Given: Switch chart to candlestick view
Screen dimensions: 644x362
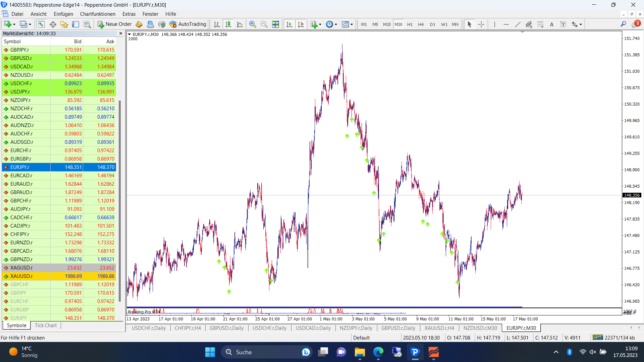Looking at the screenshot, I should click(228, 24).
